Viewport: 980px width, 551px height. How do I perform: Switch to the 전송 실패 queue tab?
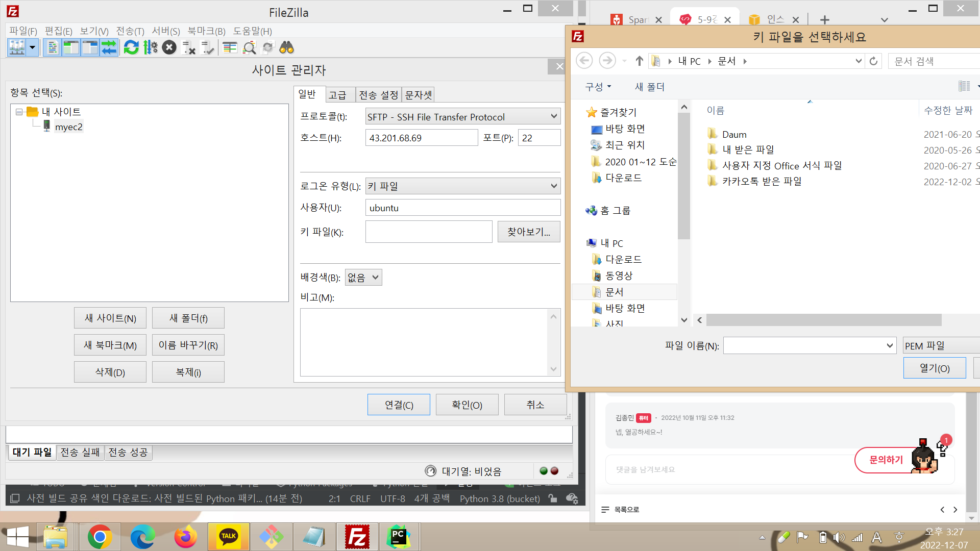click(80, 453)
